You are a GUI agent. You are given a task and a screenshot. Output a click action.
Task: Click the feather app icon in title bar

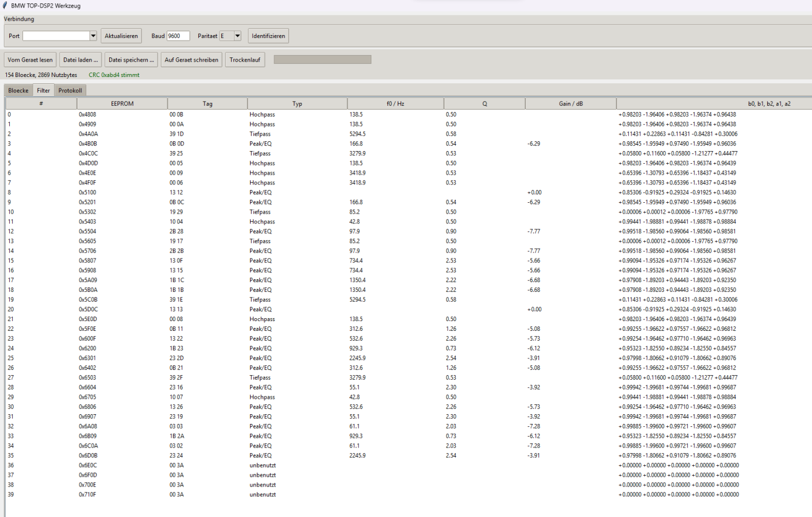[x=5, y=5]
